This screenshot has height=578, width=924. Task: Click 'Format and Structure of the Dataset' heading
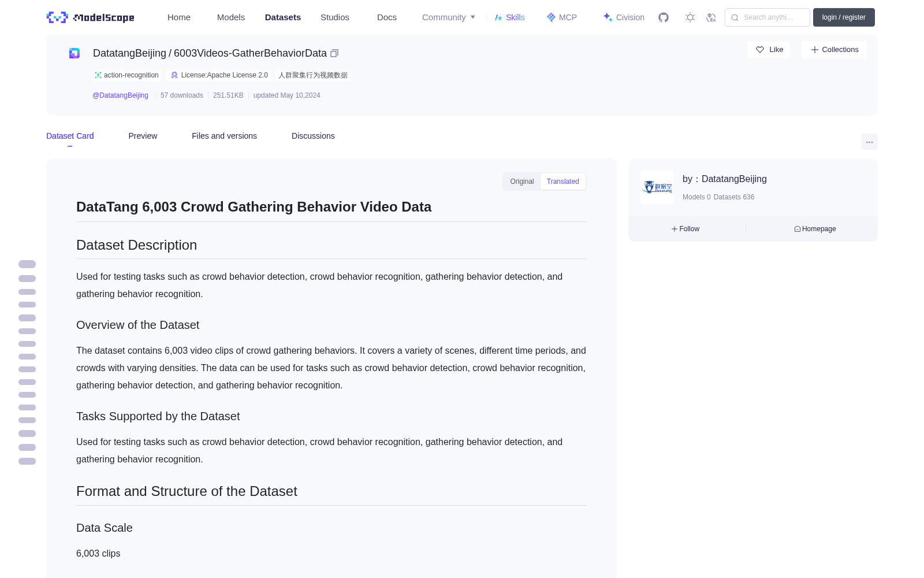point(187,491)
